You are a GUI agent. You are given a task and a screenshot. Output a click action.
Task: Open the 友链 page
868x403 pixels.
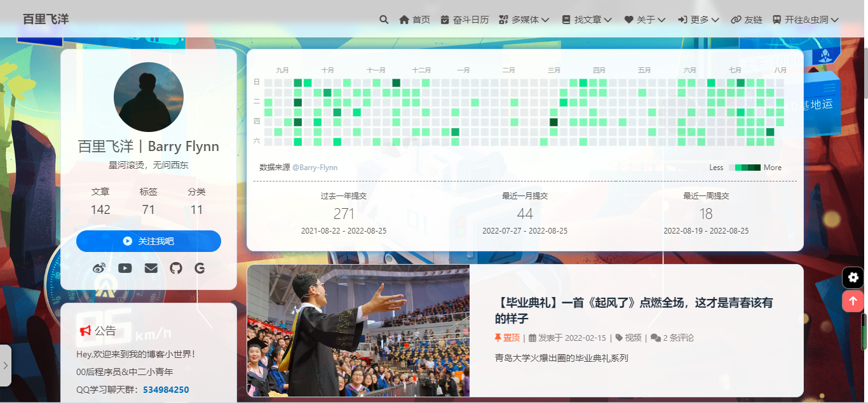coord(747,20)
